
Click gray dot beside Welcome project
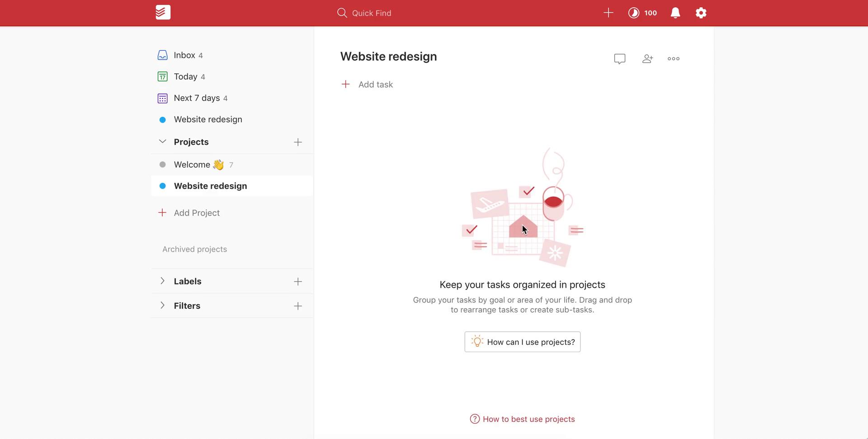pyautogui.click(x=162, y=165)
